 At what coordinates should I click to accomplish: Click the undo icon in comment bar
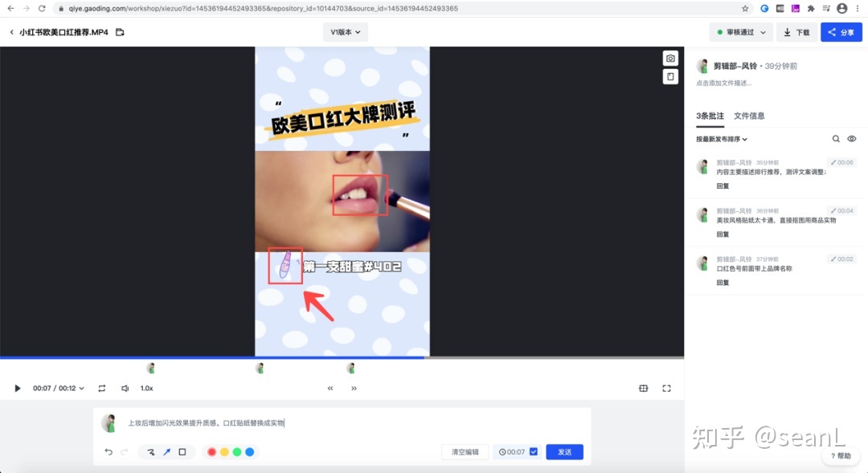click(108, 451)
